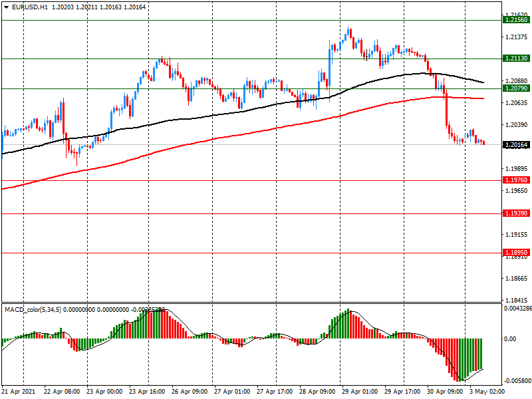This screenshot has width=532, height=399.
Task: Click the 23 Apr 00:00 time label
Action: (x=104, y=392)
